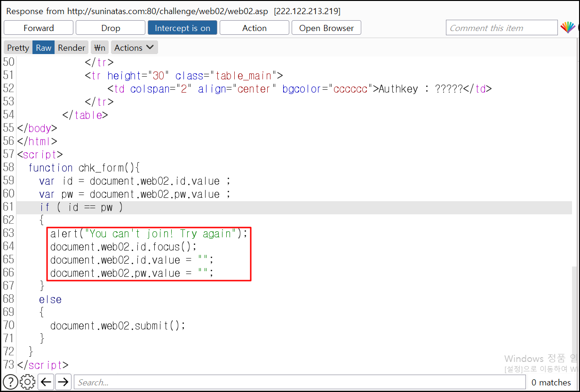The height and width of the screenshot is (392, 580).
Task: Click the '</html>' tag on line 56
Action: pos(37,141)
